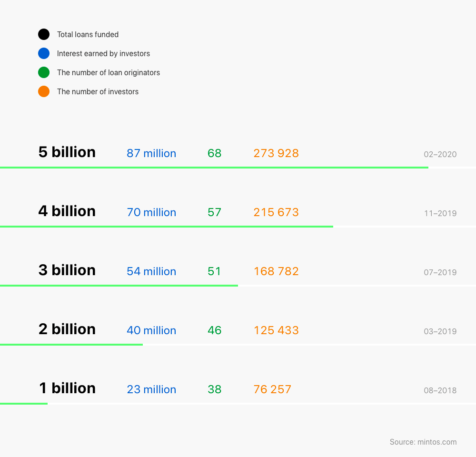Click the 87 million interest value
Viewport: 476px width, 457px height.
pyautogui.click(x=151, y=153)
